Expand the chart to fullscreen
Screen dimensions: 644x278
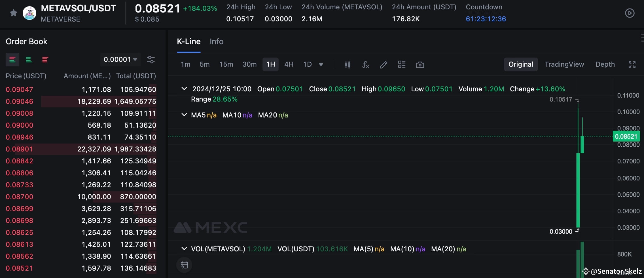click(632, 65)
